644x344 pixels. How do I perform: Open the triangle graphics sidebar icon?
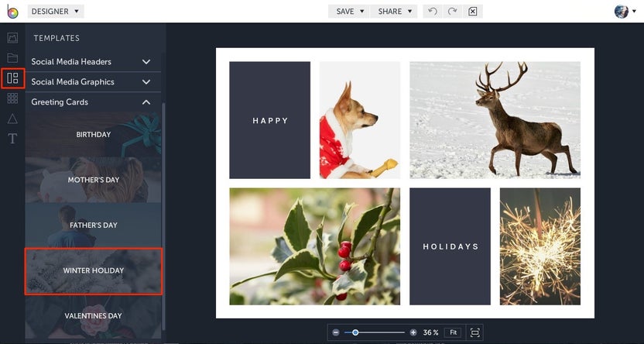(x=12, y=119)
